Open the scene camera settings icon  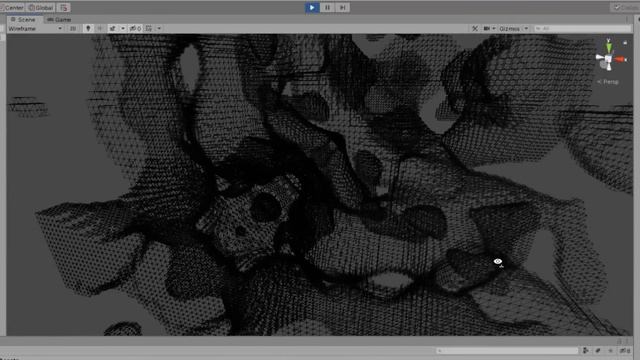[x=487, y=29]
